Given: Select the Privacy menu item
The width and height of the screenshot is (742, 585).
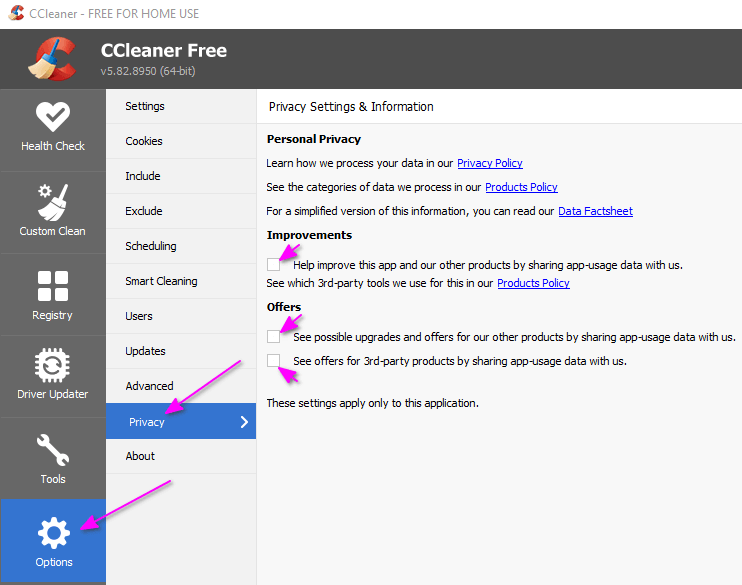Looking at the screenshot, I should (x=181, y=421).
